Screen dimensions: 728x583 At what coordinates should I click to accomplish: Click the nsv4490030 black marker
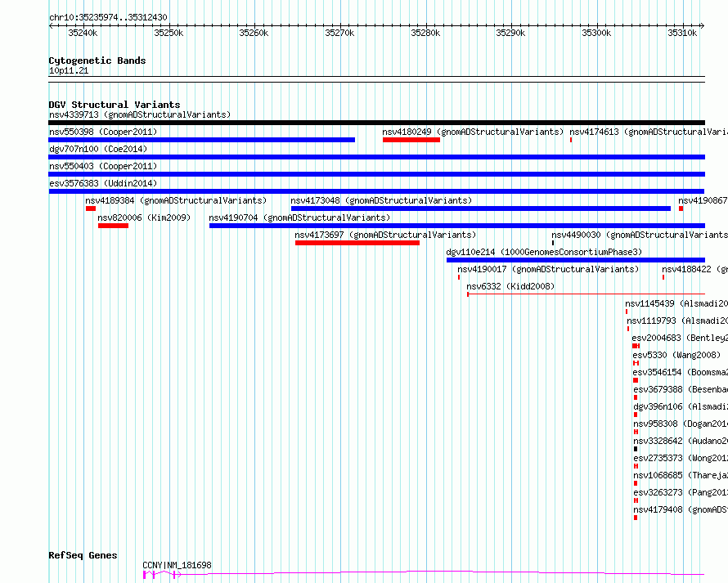coord(553,243)
